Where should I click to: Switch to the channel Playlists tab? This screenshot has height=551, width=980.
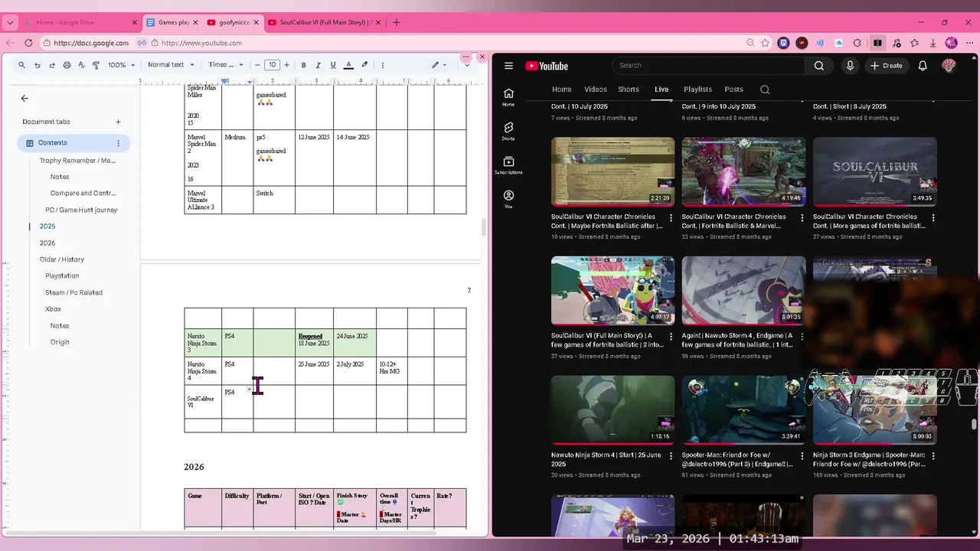pyautogui.click(x=697, y=90)
